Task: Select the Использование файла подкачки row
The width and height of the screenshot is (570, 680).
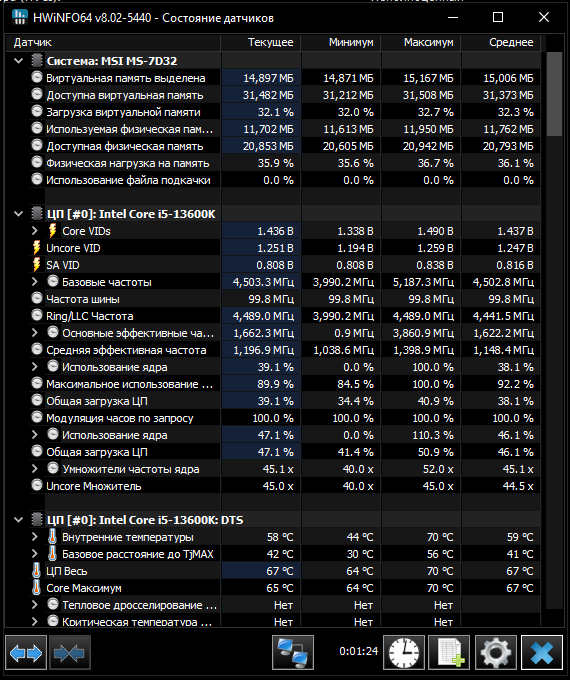Action: (x=285, y=180)
